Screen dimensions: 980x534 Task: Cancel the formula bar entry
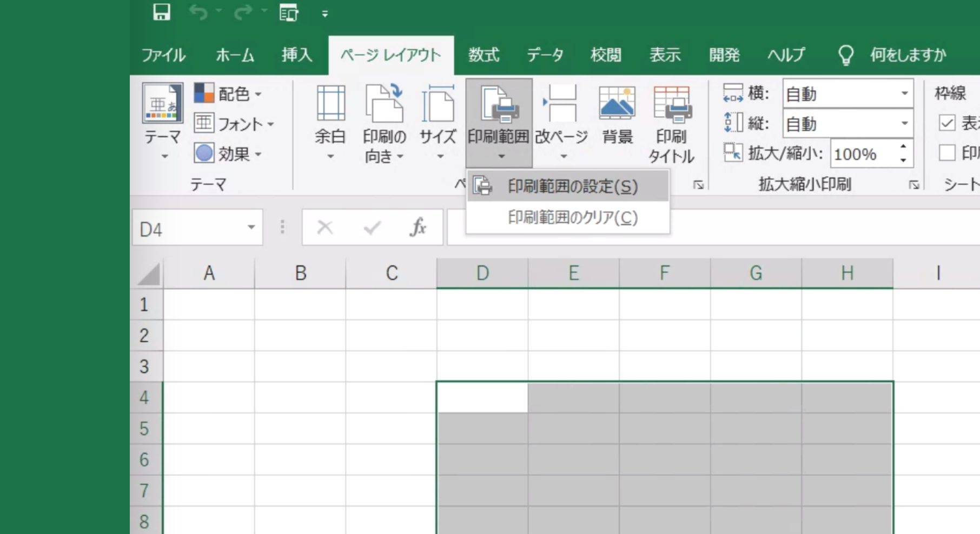tap(325, 228)
